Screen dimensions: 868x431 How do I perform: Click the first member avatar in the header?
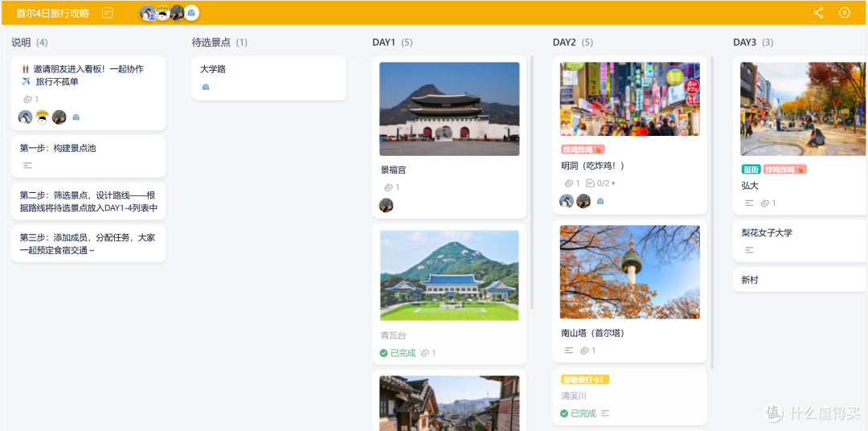147,13
